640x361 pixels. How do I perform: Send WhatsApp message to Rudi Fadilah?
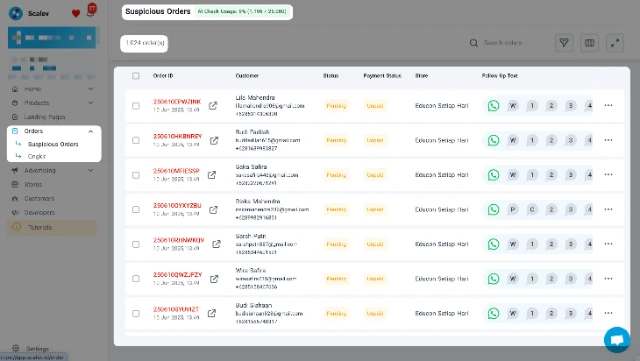pos(493,140)
